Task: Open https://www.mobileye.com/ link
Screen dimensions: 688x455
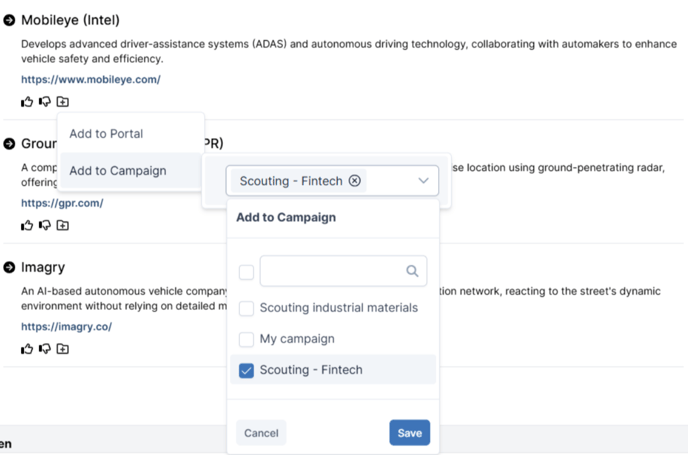Action: [91, 79]
